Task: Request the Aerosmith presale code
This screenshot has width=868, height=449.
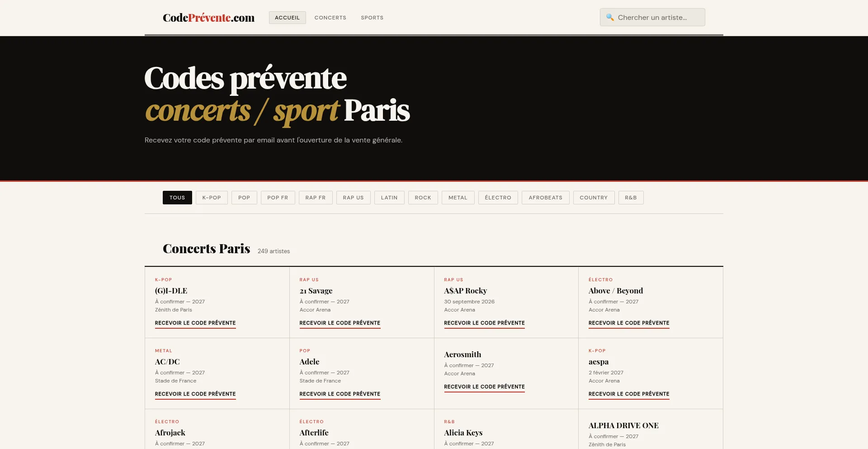Action: (x=484, y=387)
